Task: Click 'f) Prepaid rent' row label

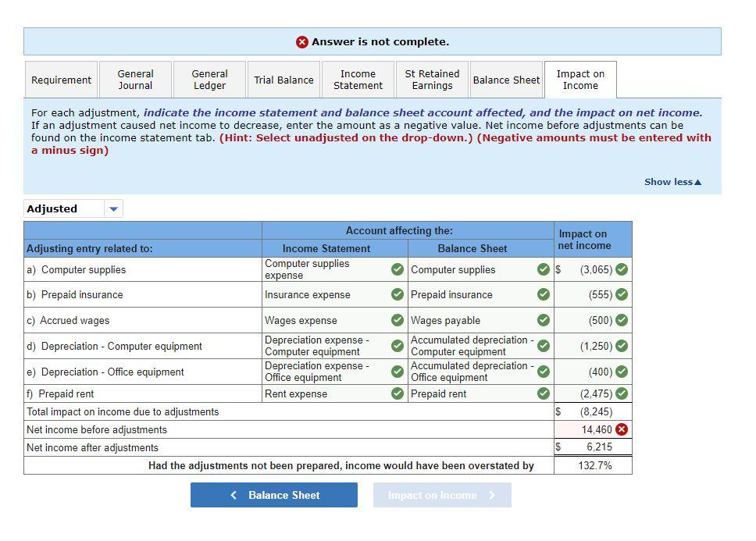Action: (x=60, y=393)
